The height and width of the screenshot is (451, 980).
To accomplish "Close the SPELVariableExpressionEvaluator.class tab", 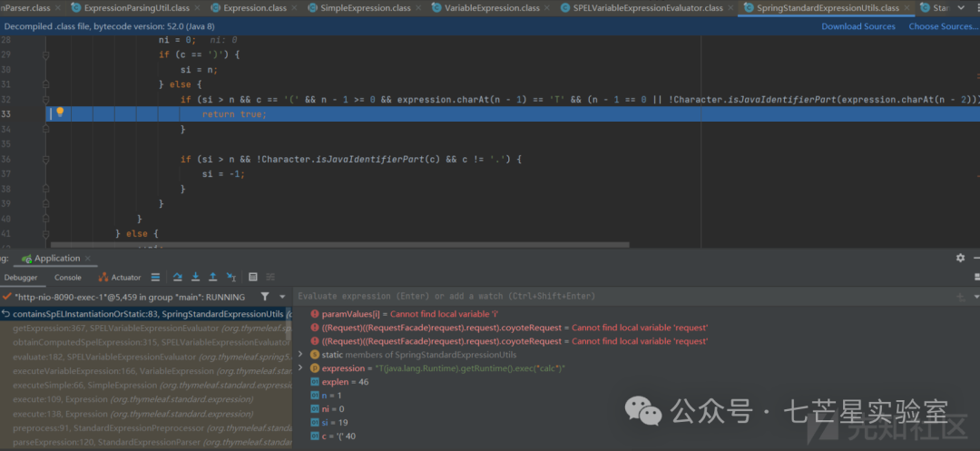I will point(731,8).
